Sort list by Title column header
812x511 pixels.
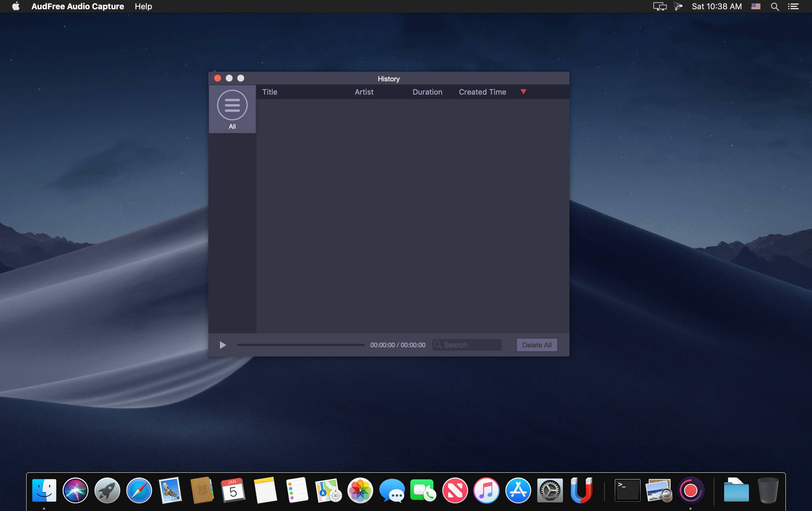[270, 92]
